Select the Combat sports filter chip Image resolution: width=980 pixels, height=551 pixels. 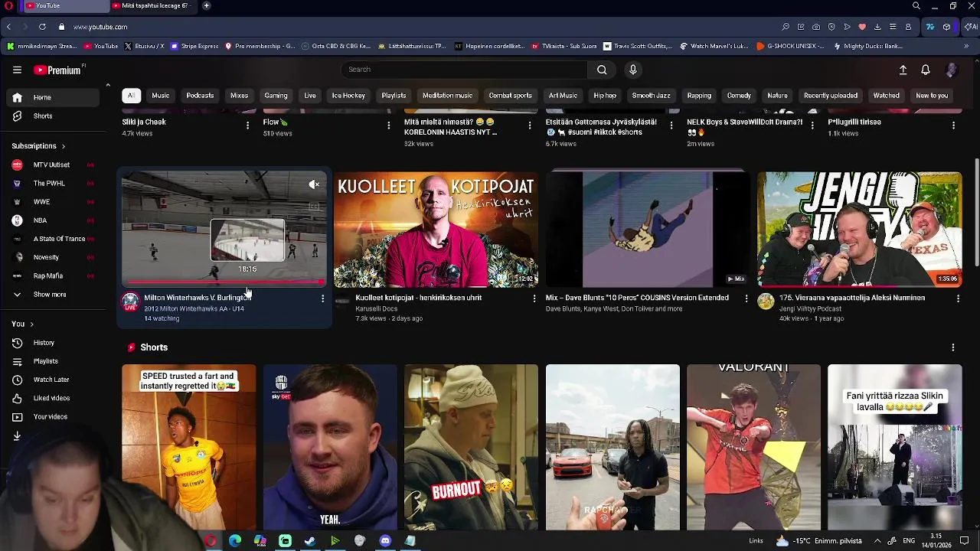[x=511, y=96]
